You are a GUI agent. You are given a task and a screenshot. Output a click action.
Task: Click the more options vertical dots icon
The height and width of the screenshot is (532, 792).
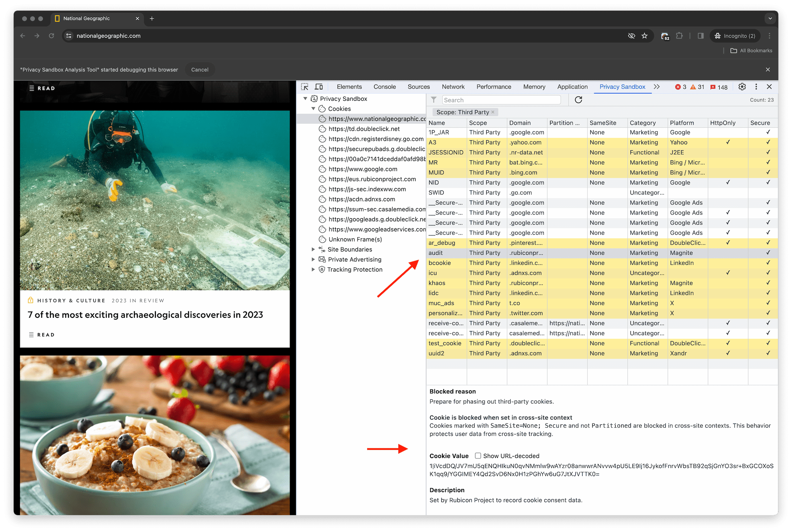click(756, 86)
